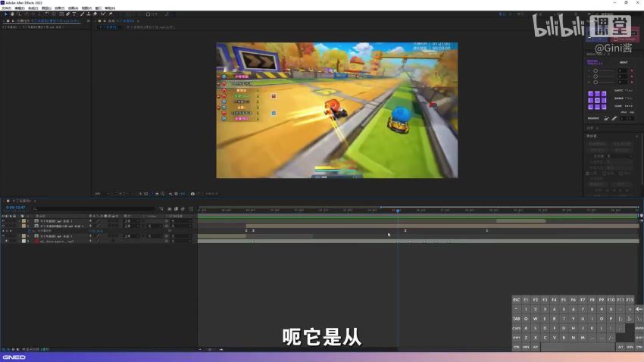Select the Hand tool
644x362 pixels.
tap(12, 14)
